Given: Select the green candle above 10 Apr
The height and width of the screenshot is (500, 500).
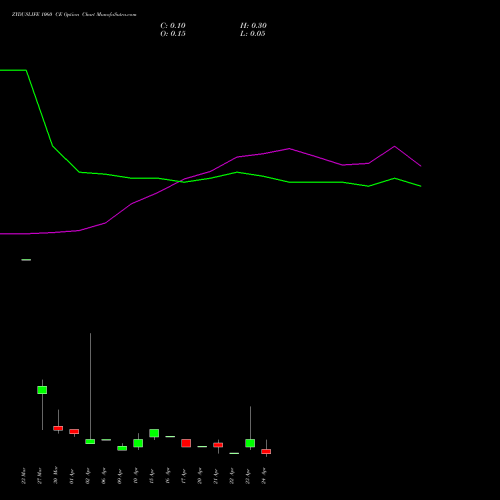Looking at the screenshot, I should point(138,443).
